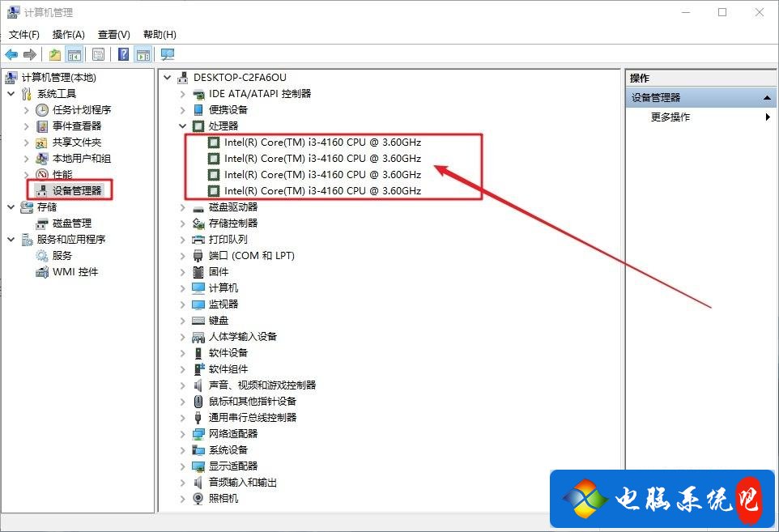Select the first Intel Core i3-4160 processor entry

[x=322, y=142]
